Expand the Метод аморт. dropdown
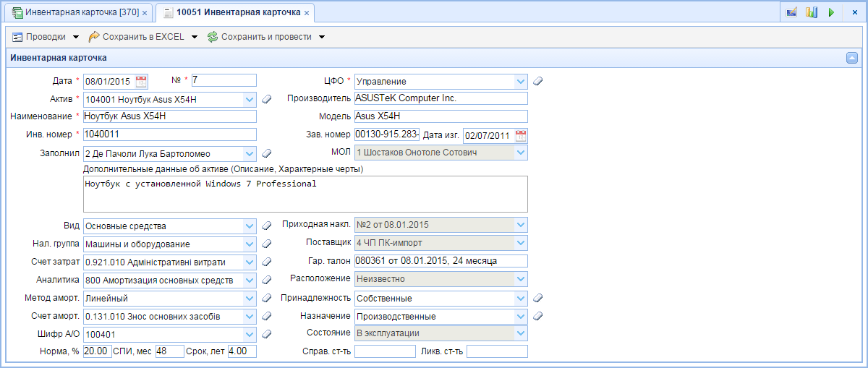 pos(250,298)
